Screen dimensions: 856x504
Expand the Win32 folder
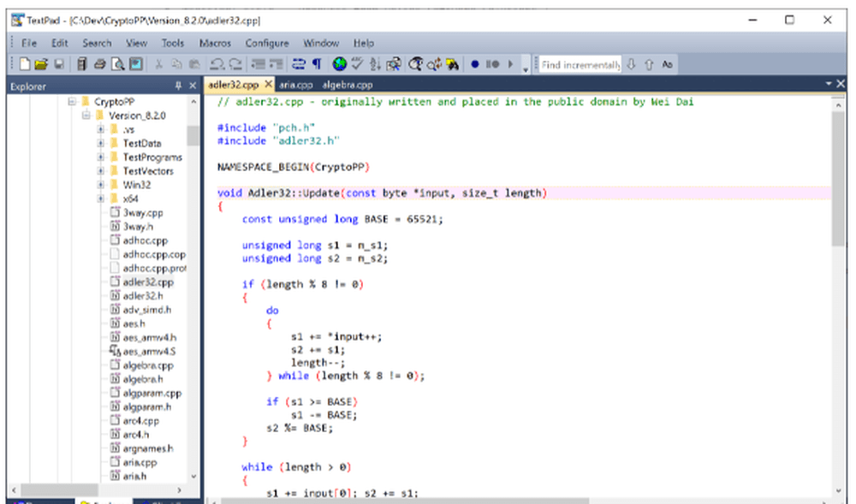click(x=100, y=185)
